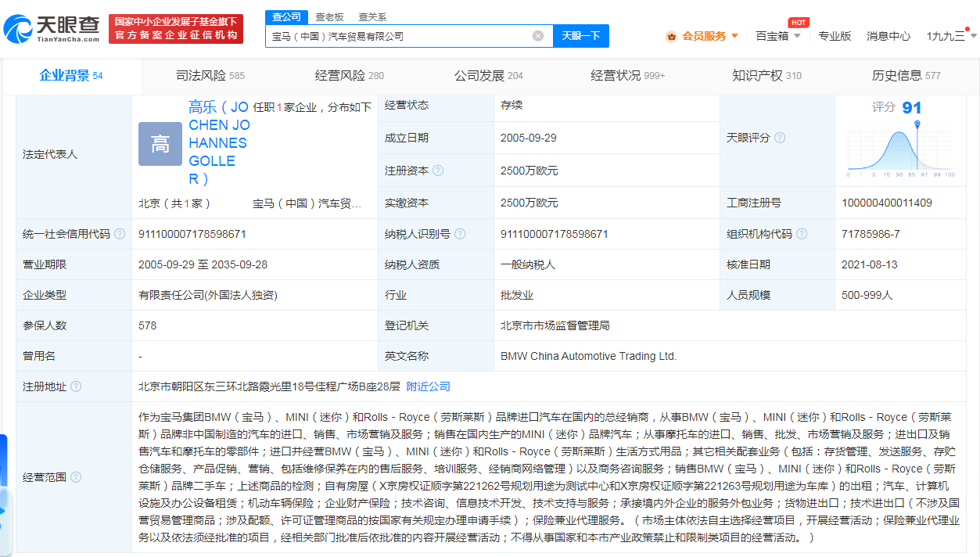Click founding date 2005-09-29
The image size is (980, 557).
tap(529, 138)
